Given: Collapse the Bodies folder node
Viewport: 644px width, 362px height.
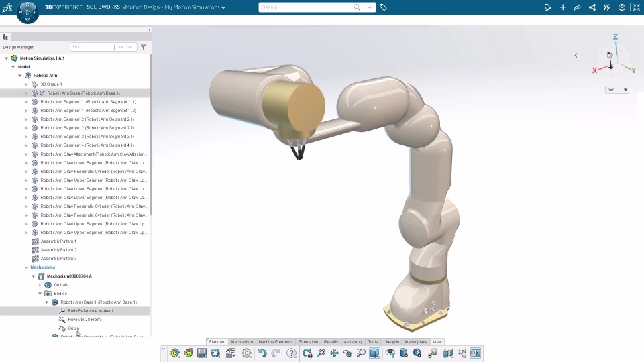Looking at the screenshot, I should coord(40,294).
